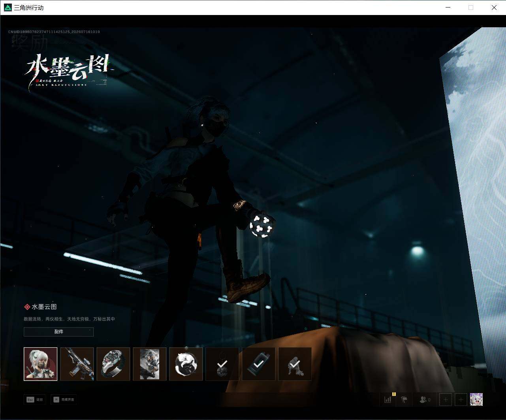Click the Esc 返回 back button

35,399
